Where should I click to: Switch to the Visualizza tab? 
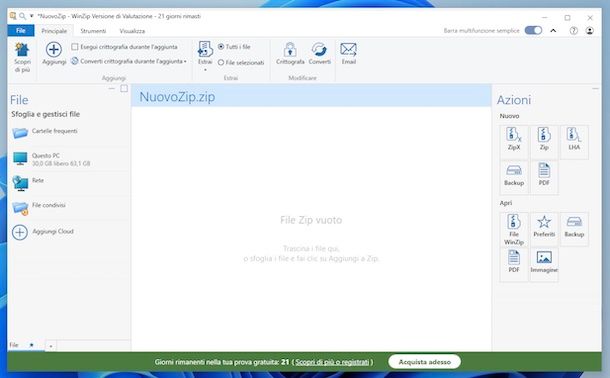coord(132,31)
